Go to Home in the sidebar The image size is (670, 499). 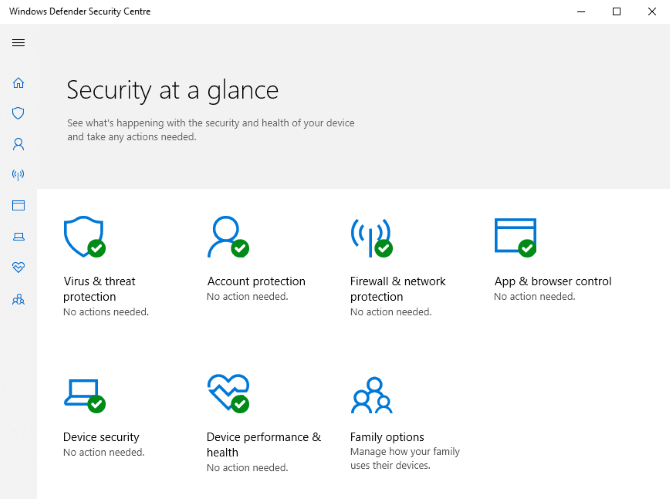[x=18, y=83]
